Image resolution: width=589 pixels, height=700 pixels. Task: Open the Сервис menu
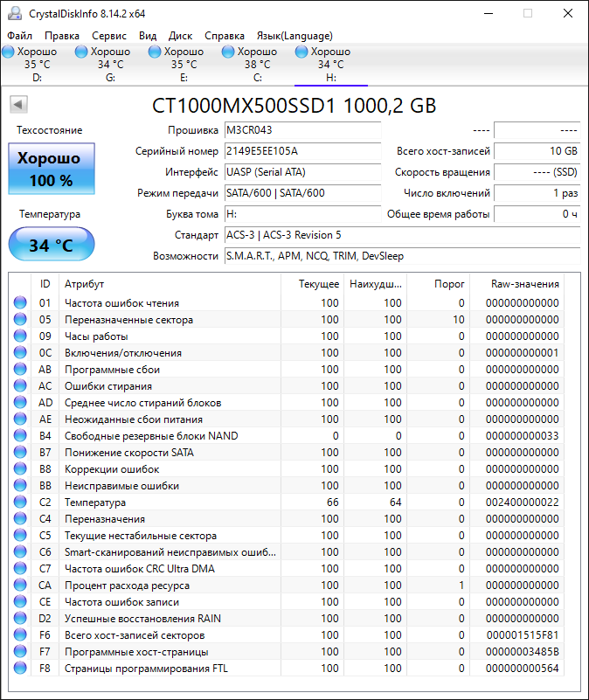[109, 36]
